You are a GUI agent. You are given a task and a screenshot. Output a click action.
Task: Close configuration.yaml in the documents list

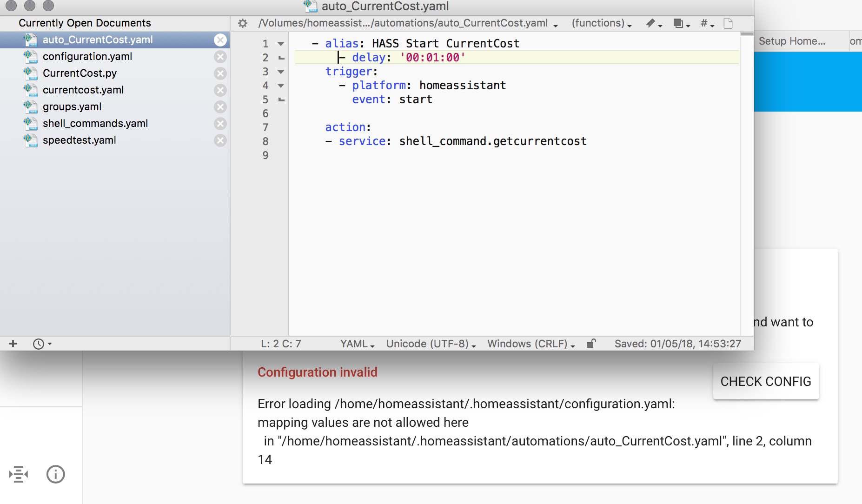click(220, 57)
